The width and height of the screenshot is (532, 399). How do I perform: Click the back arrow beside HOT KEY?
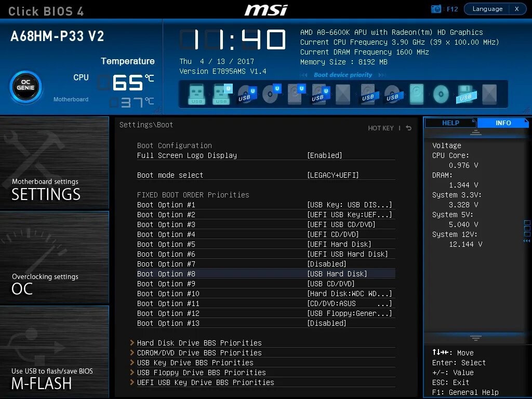(x=408, y=128)
